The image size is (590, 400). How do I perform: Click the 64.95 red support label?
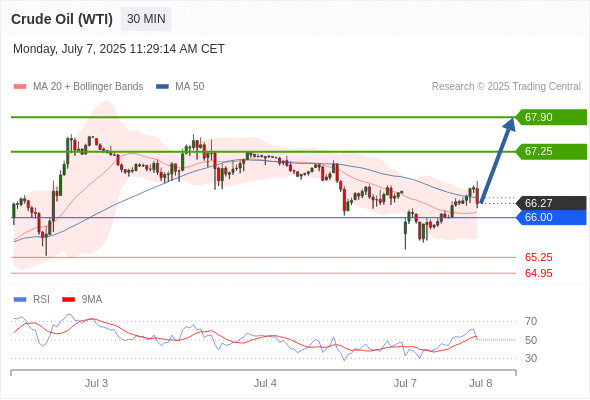point(538,273)
